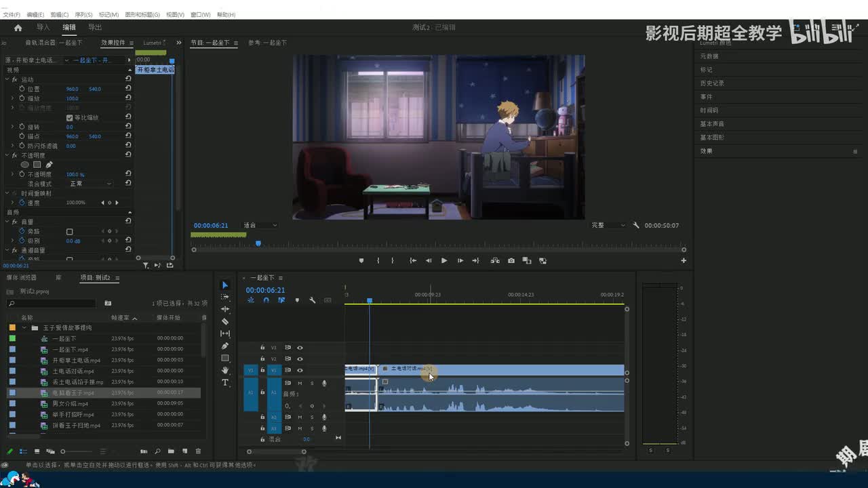
Task: Open zoom level fit dropdown
Action: [260, 225]
